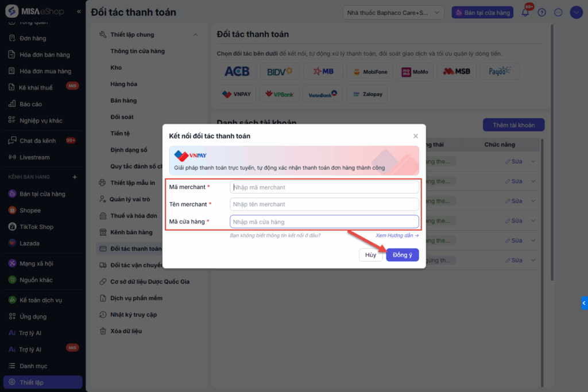The image size is (588, 392).
Task: Open Đối soát settings item
Action: click(x=122, y=117)
